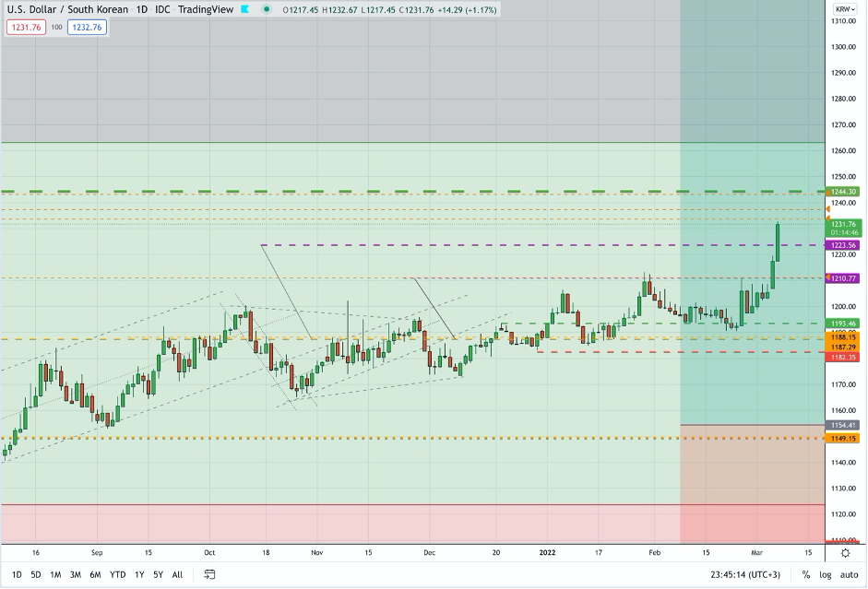Click the 1244.30 green price label
Image resolution: width=868 pixels, height=589 pixels.
[x=845, y=191]
